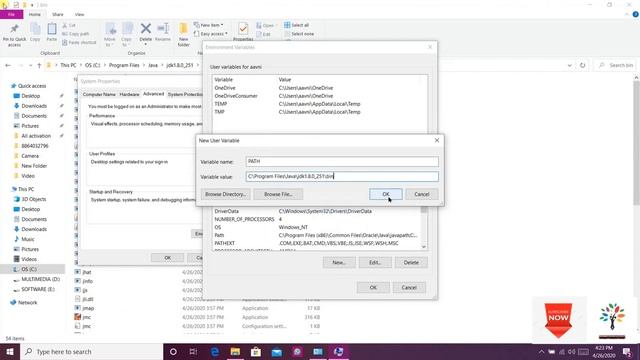Image resolution: width=640 pixels, height=360 pixels.
Task: Click the taskbar search box
Action: [x=91, y=351]
